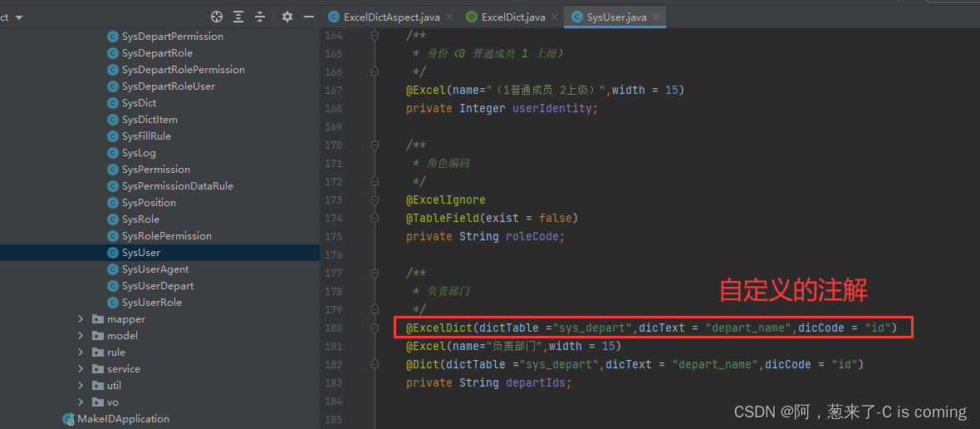Collapse the Javadoc fold at line 177
This screenshot has height=429, width=980.
375,273
